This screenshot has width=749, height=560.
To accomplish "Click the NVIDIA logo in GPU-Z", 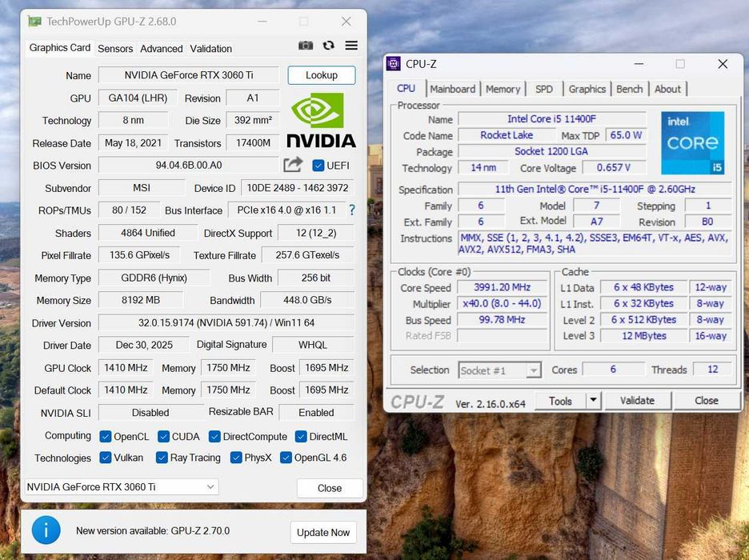I will click(x=321, y=120).
